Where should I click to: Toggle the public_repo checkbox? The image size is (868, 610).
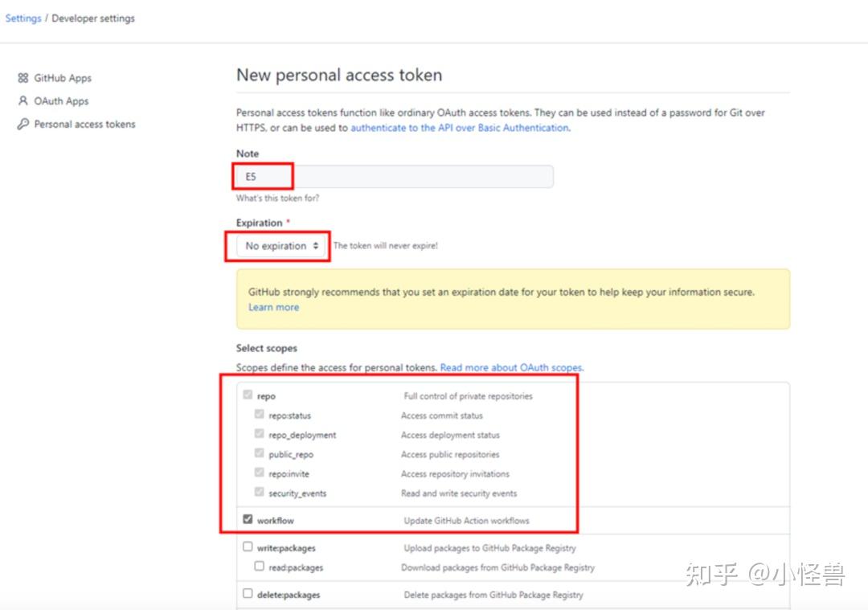click(259, 454)
